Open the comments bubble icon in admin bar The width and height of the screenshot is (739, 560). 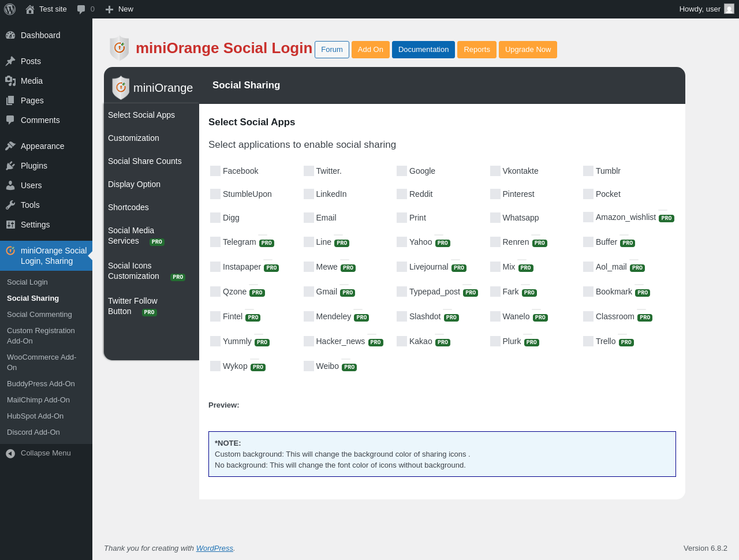point(81,9)
